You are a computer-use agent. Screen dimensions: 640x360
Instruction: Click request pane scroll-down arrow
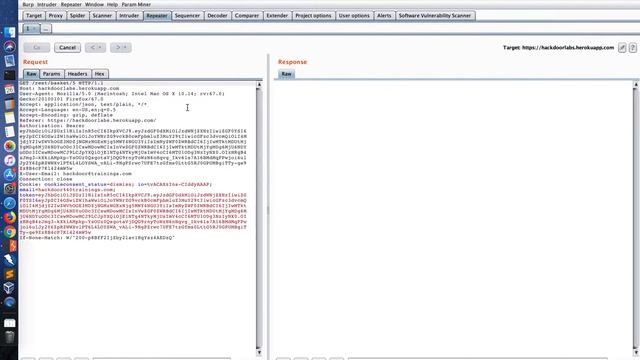tap(259, 352)
